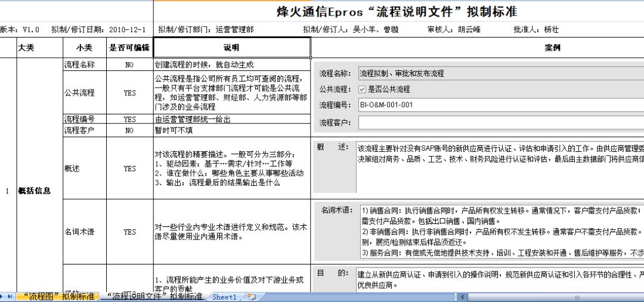
Task: Select the 说明 column header cell
Action: coord(231,48)
